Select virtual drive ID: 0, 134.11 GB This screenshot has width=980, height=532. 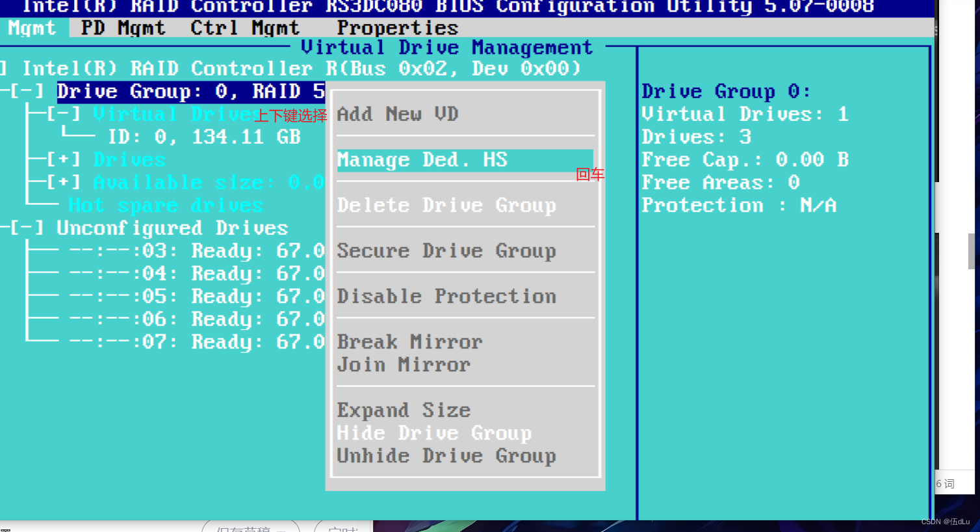pyautogui.click(x=204, y=137)
